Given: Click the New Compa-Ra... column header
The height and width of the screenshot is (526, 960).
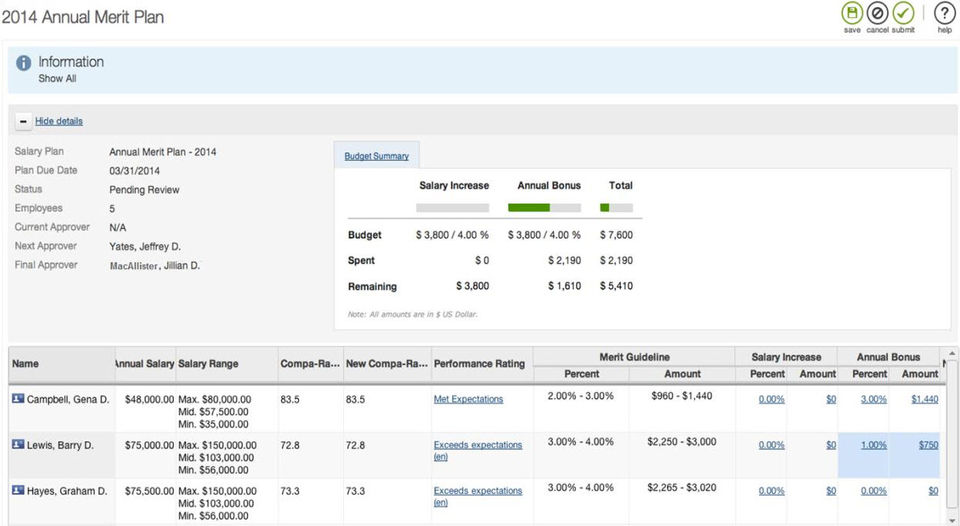Looking at the screenshot, I should 388,364.
